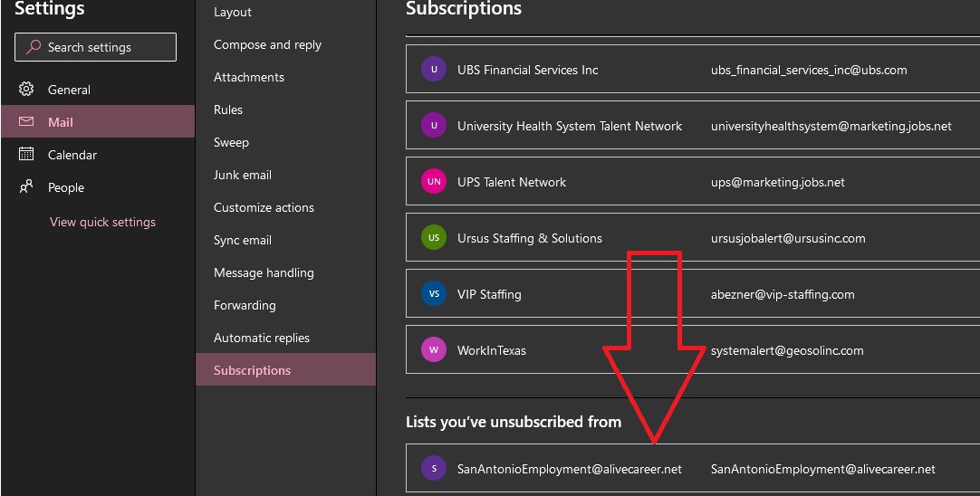Click the search magnifier icon in Settings
The image size is (980, 496).
coord(34,47)
